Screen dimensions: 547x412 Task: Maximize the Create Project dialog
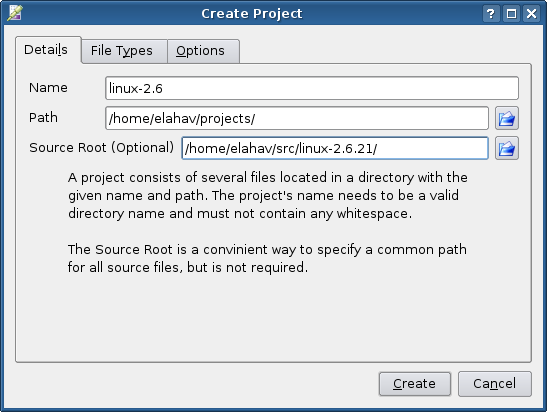tap(511, 14)
